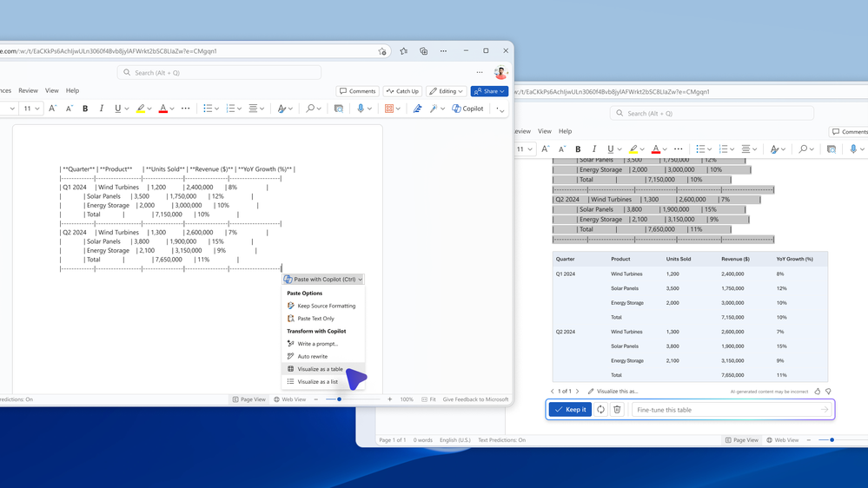Click the Dictate microphone in front window
Viewport: 868px width, 488px height.
point(361,109)
